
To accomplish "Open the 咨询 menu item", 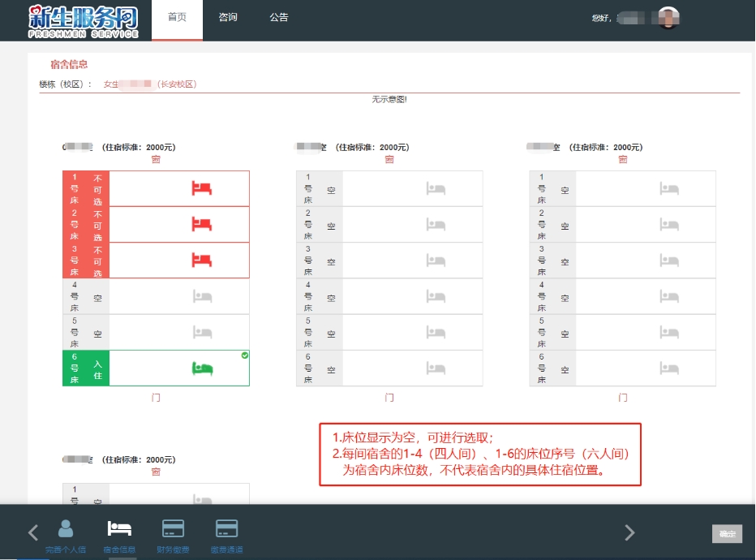I will coord(228,18).
